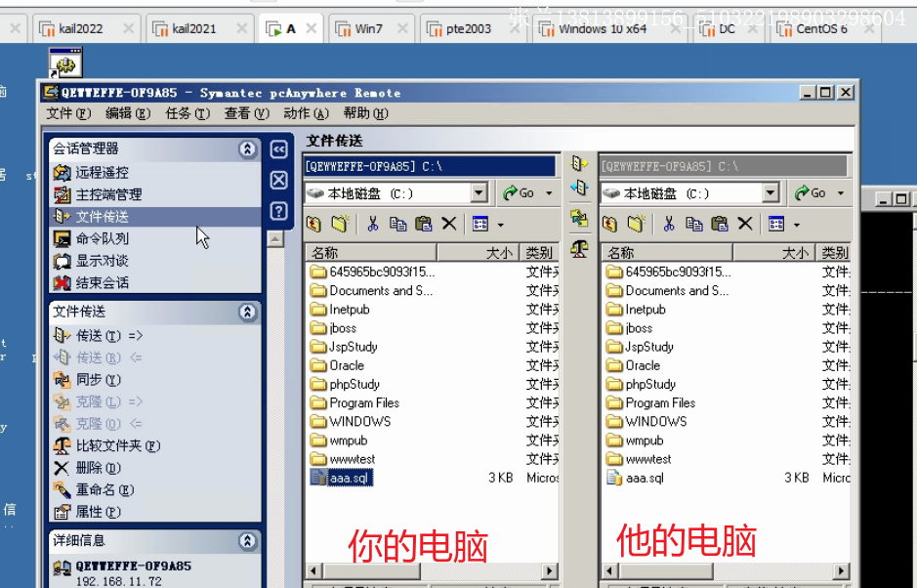
Task: Open the 动作(A) menu
Action: 306,113
